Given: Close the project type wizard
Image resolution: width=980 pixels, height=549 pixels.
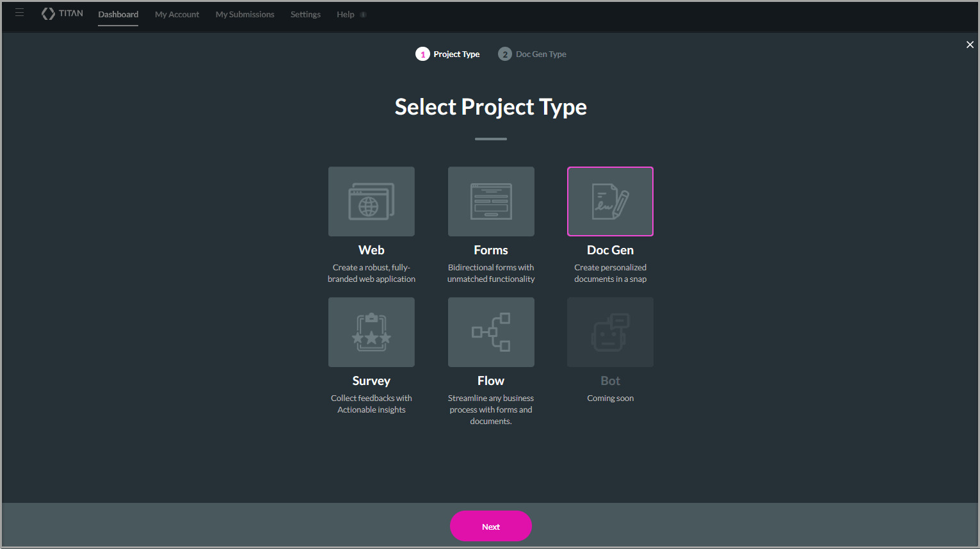Looking at the screenshot, I should coord(970,45).
